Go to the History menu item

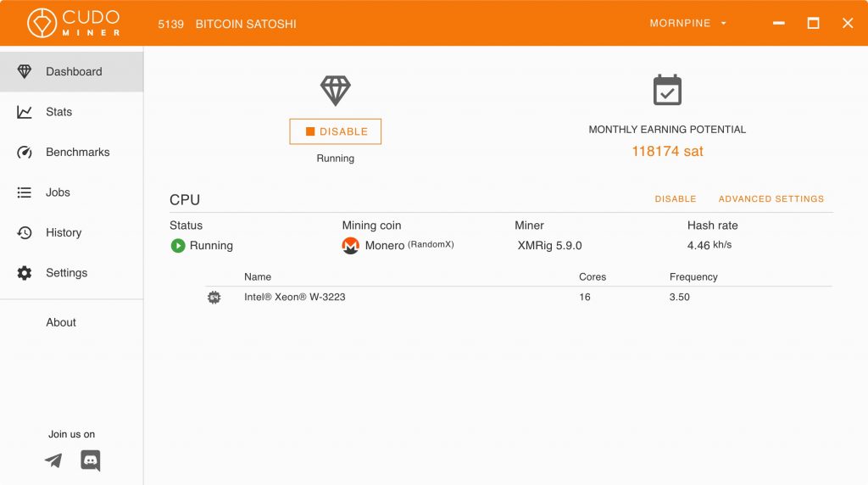point(71,232)
